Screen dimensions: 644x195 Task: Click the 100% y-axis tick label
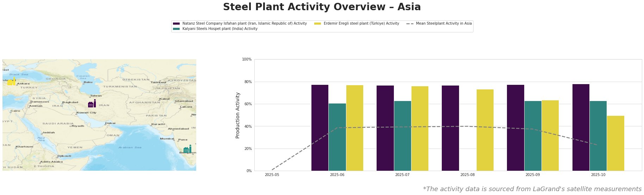point(247,59)
